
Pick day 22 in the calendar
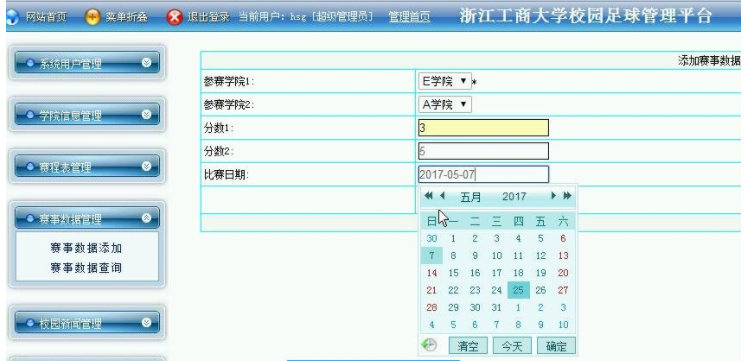point(453,290)
